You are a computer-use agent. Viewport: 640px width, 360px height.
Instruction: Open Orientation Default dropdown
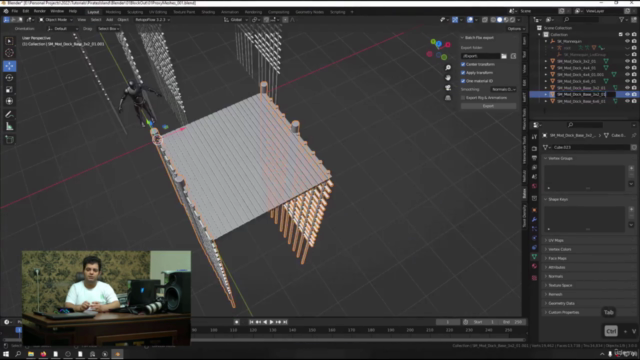click(x=62, y=29)
